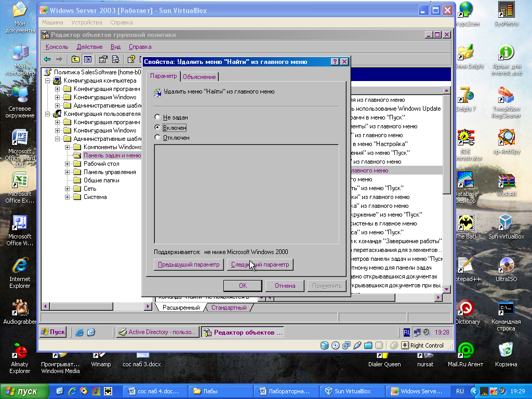Expand the 'Сеть' tree node
This screenshot has width=532, height=399.
point(67,189)
